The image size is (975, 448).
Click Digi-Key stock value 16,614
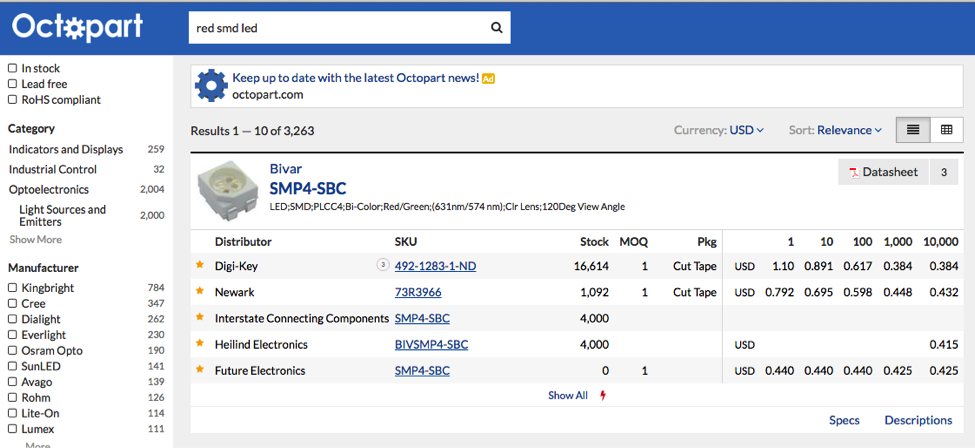(x=591, y=266)
